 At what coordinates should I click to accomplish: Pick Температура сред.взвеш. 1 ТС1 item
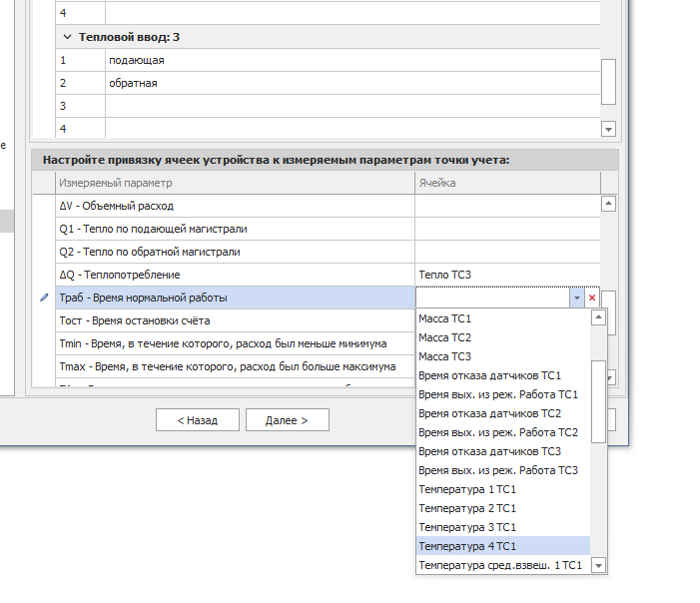(x=499, y=565)
